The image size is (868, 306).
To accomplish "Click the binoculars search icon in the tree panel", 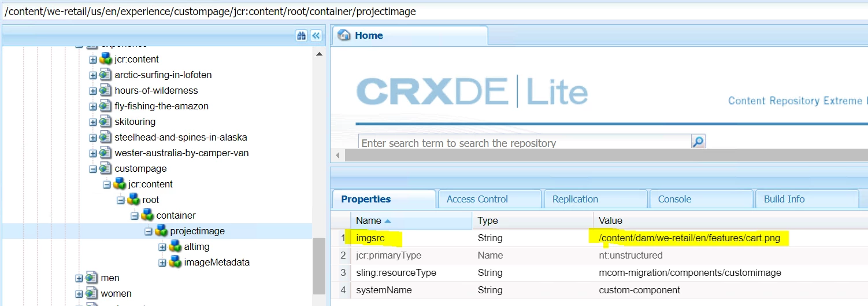I will 301,36.
